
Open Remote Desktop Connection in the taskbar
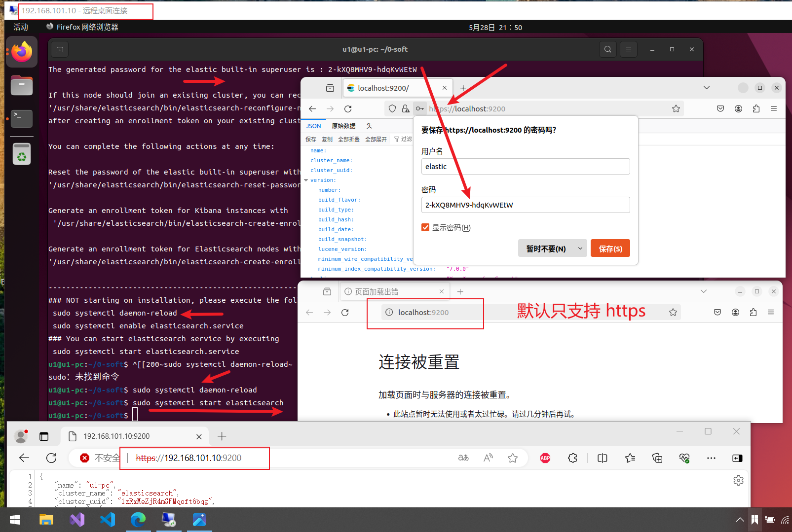[169, 520]
